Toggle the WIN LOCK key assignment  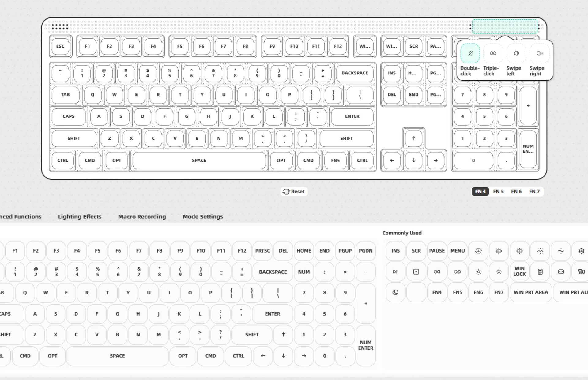coord(520,272)
